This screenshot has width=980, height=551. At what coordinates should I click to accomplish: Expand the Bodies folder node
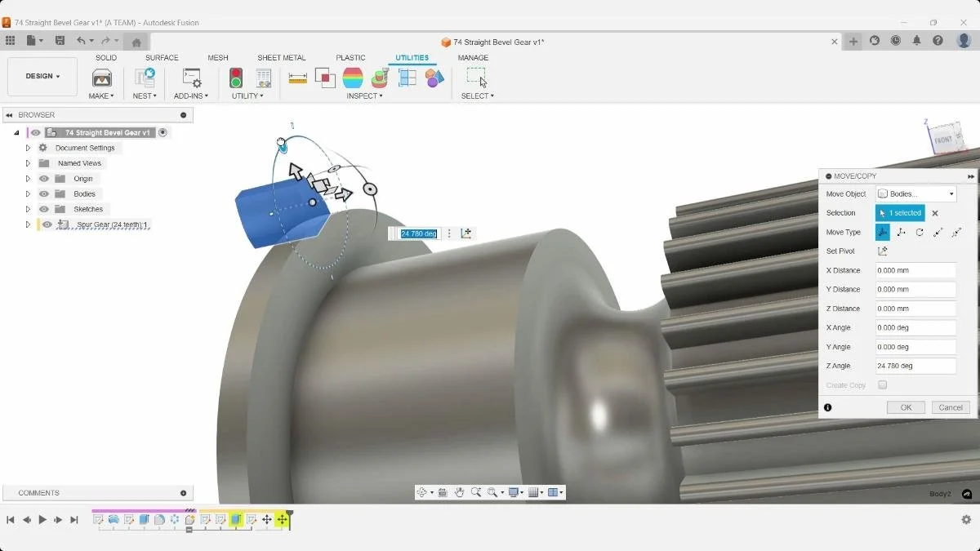pos(28,194)
